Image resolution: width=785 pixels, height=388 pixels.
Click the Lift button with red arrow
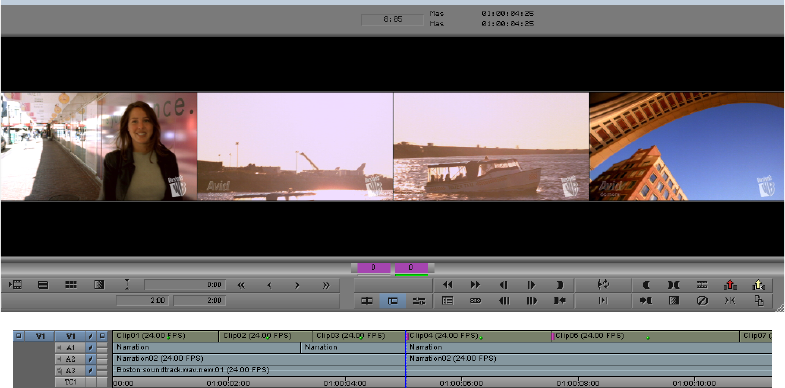click(x=730, y=285)
